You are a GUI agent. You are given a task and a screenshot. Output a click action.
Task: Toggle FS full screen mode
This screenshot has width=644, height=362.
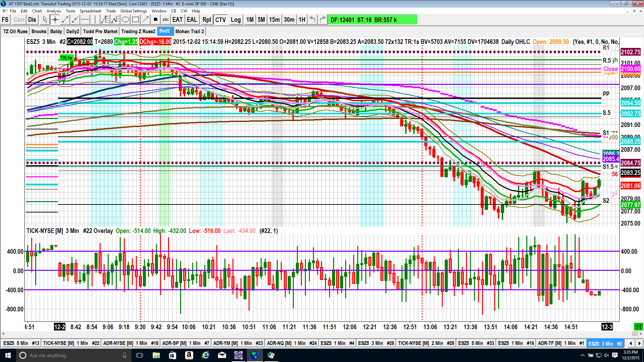coord(5,20)
